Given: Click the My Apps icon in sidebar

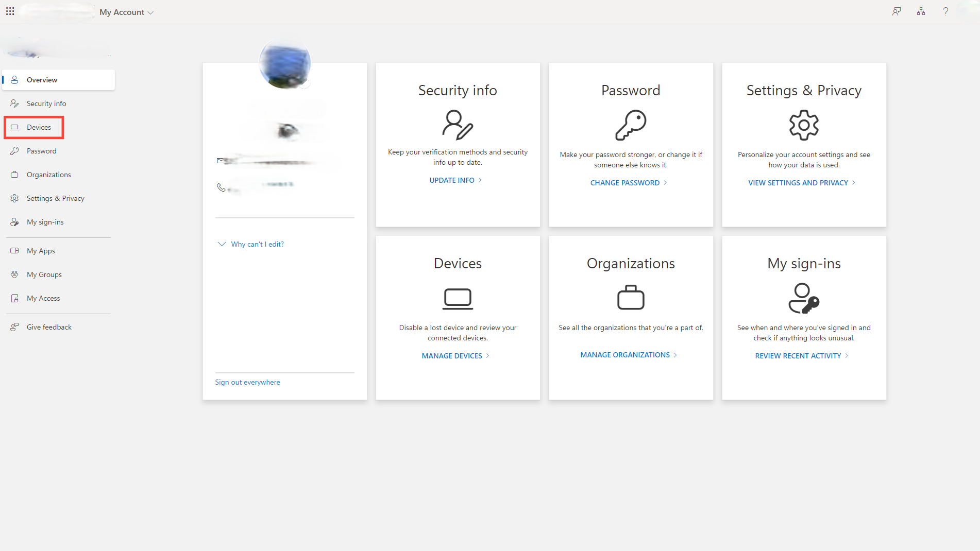Looking at the screenshot, I should pos(14,251).
